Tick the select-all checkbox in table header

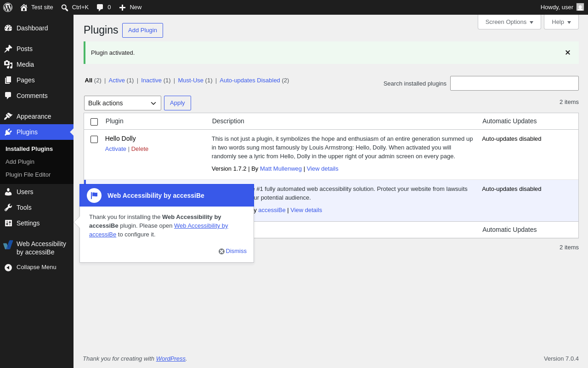tap(94, 122)
